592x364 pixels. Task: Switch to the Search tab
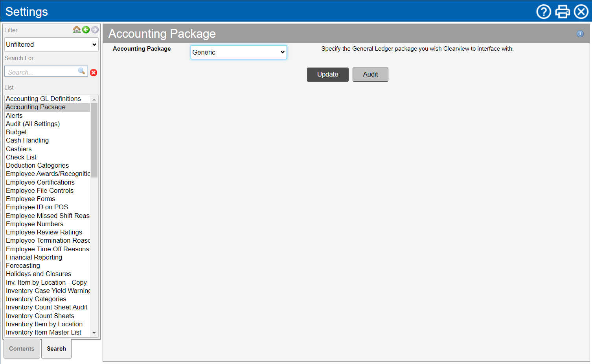(x=56, y=349)
